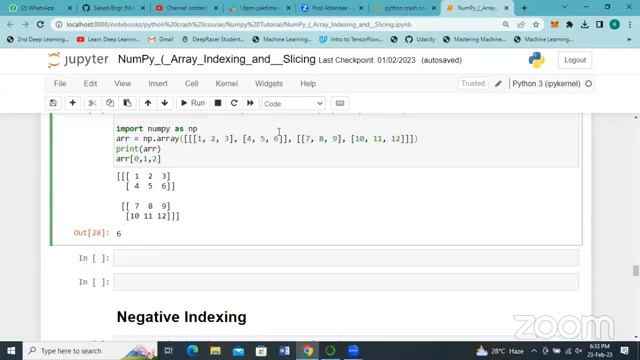Open the View menu
The height and width of the screenshot is (360, 640).
tap(122, 84)
